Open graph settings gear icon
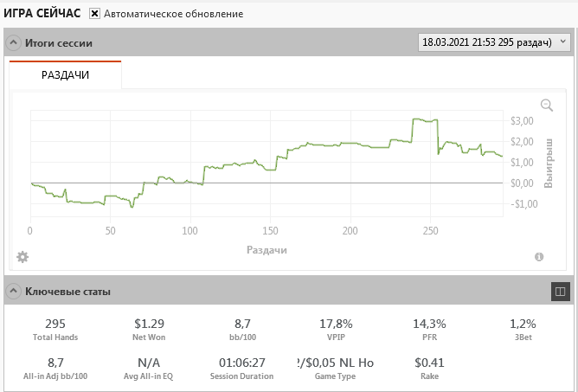The height and width of the screenshot is (392, 578). (x=22, y=256)
